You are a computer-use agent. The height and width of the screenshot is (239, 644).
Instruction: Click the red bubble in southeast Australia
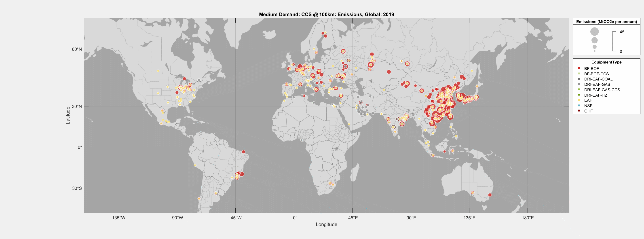click(490, 195)
